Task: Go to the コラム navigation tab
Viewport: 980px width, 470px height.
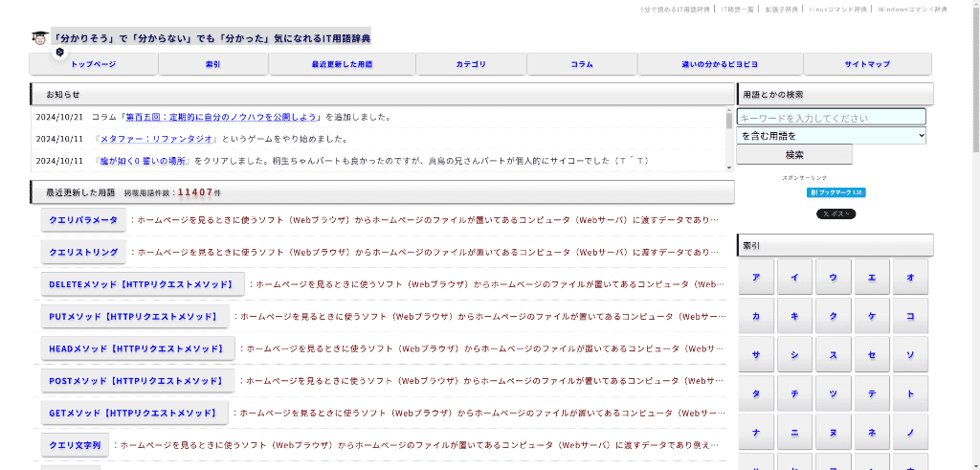Action: (581, 64)
